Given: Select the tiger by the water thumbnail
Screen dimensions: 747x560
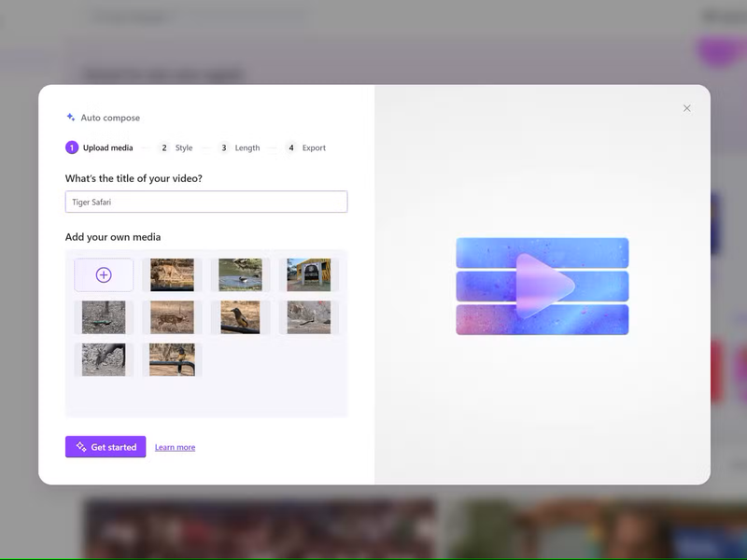Looking at the screenshot, I should pyautogui.click(x=173, y=274).
